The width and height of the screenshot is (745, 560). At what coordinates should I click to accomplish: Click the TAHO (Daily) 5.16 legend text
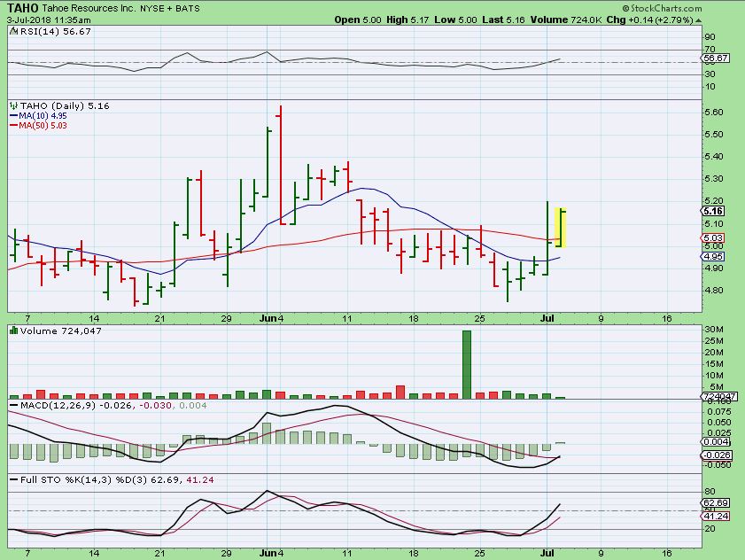point(65,105)
